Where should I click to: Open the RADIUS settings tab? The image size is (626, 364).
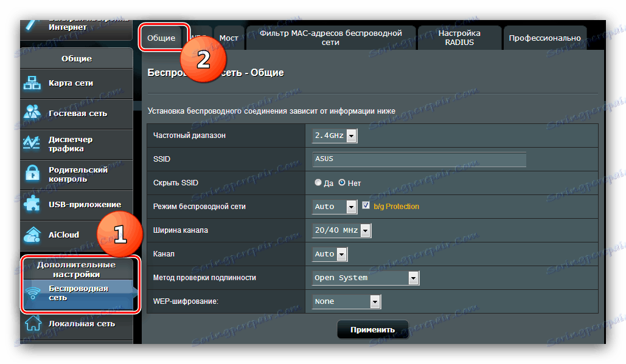coord(459,38)
